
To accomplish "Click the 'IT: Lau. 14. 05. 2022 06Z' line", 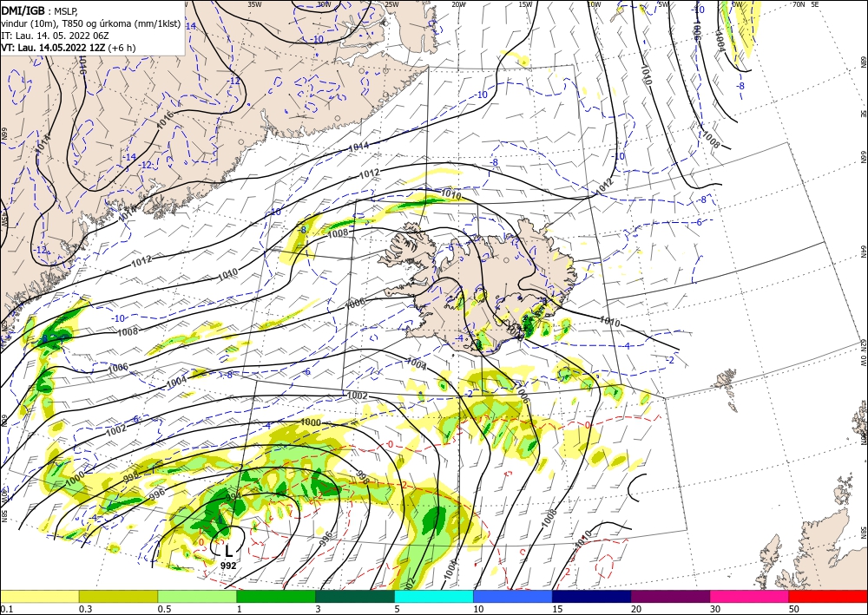I will pyautogui.click(x=55, y=35).
